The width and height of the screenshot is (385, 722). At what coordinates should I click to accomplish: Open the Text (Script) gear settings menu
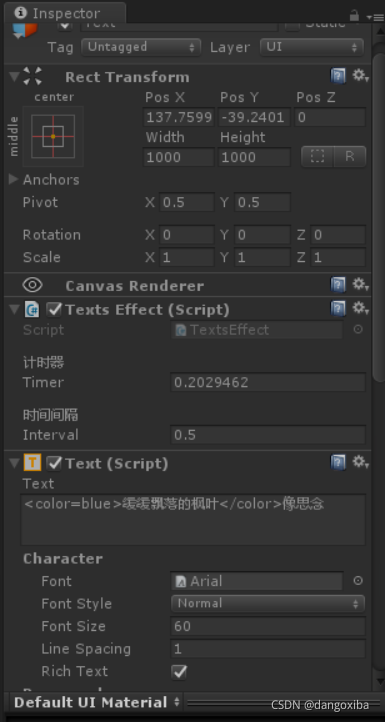click(361, 462)
